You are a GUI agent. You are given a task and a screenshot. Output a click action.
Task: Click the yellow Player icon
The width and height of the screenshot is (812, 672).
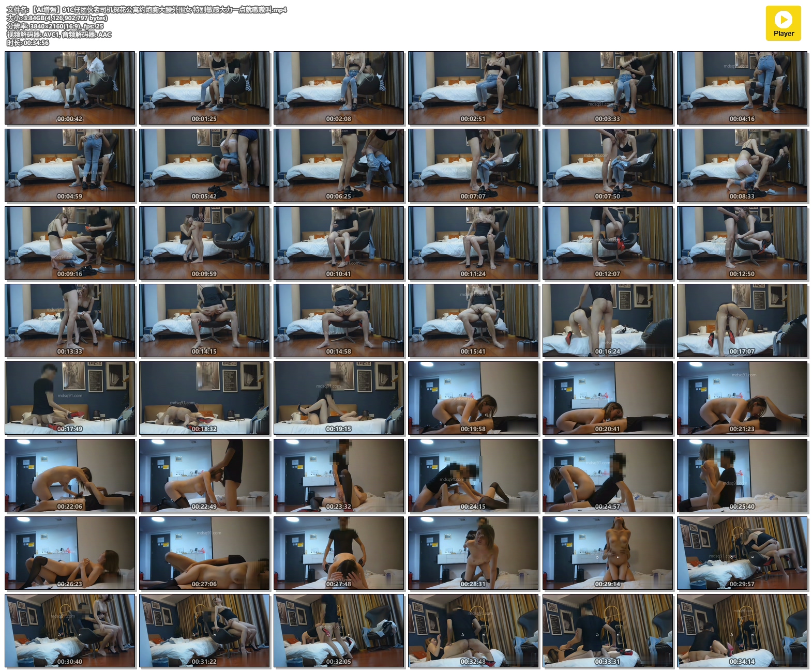[x=783, y=23]
